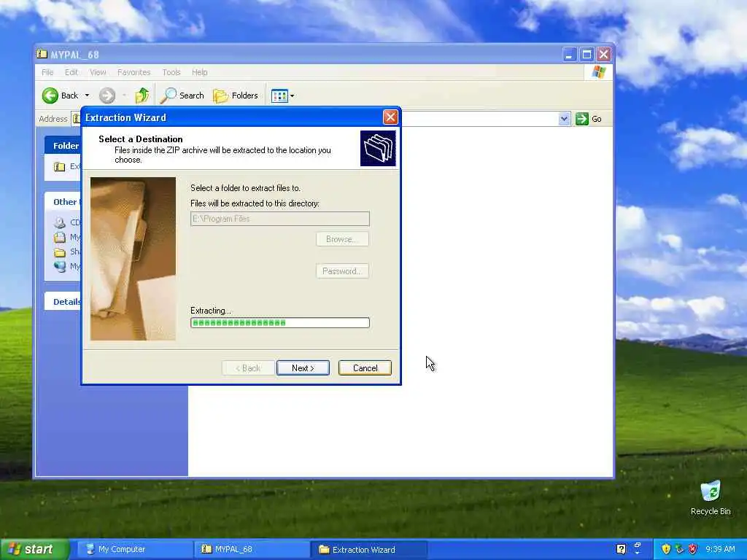
Task: Open the Address bar dropdown arrow
Action: pyautogui.click(x=564, y=119)
